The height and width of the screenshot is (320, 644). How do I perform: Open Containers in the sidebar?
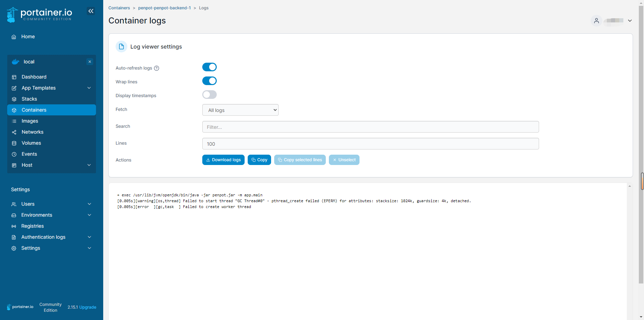pyautogui.click(x=52, y=110)
